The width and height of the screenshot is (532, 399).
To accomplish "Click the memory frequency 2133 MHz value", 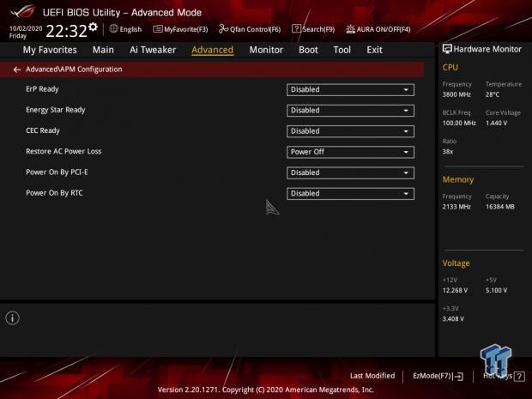I will (456, 207).
